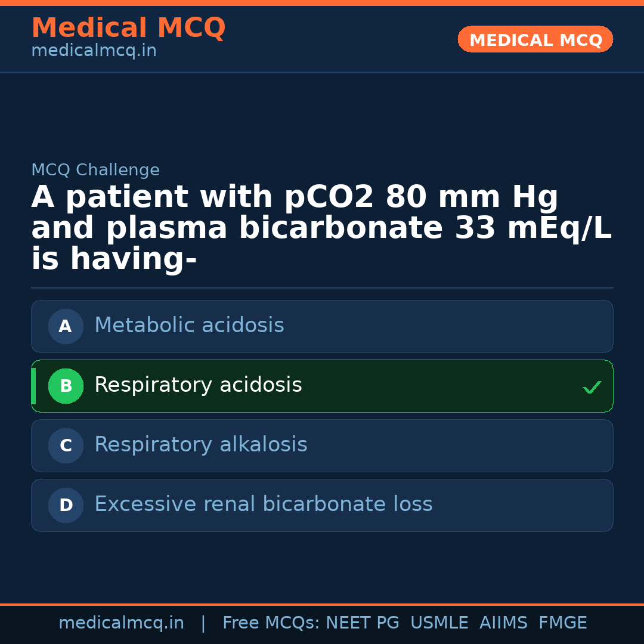Open the medicalmcq.in link in header
Viewport: 644px width, 644px height.
coord(94,51)
